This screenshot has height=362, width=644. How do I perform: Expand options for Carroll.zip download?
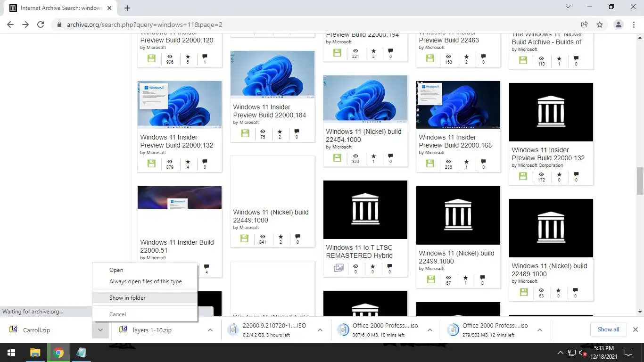coord(100,330)
